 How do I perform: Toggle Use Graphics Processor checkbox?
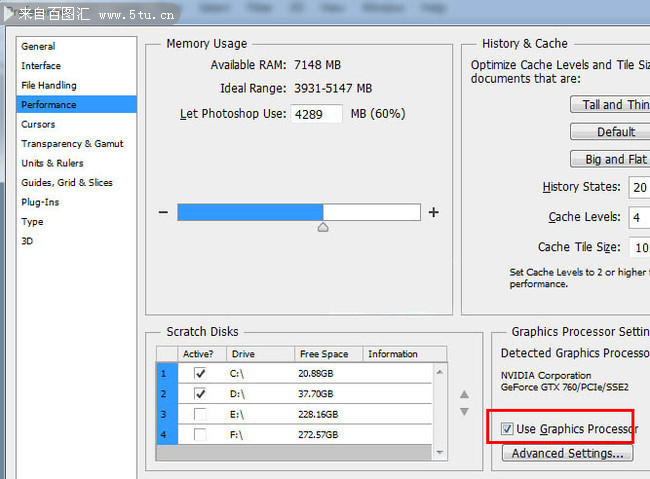click(507, 429)
